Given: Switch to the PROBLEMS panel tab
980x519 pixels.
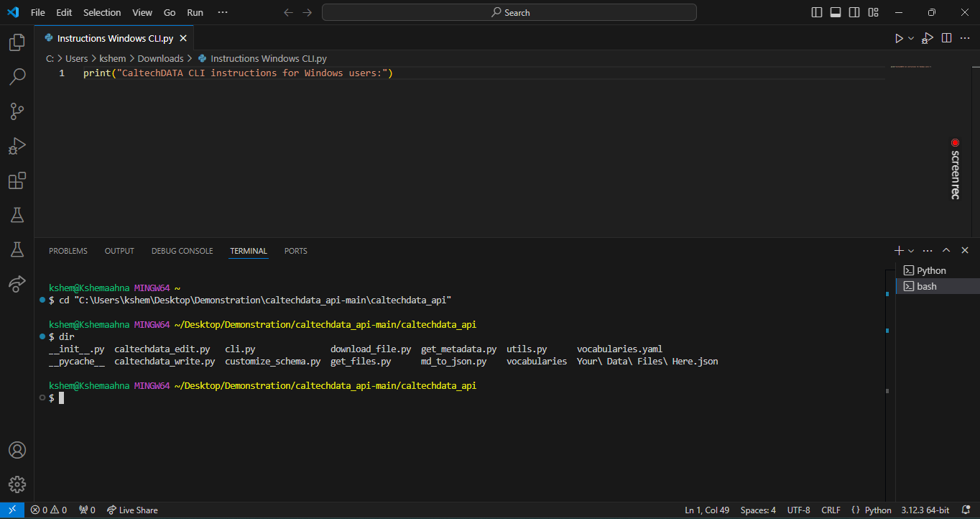Looking at the screenshot, I should tap(68, 251).
